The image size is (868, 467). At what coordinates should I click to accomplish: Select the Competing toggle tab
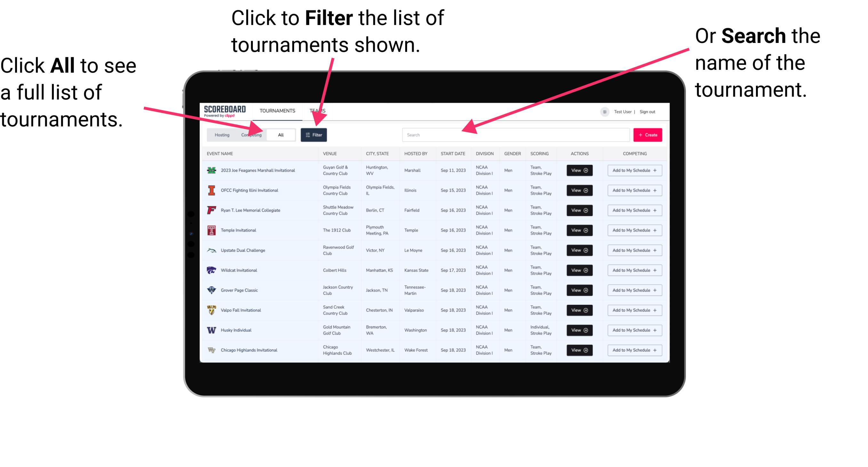pyautogui.click(x=251, y=134)
